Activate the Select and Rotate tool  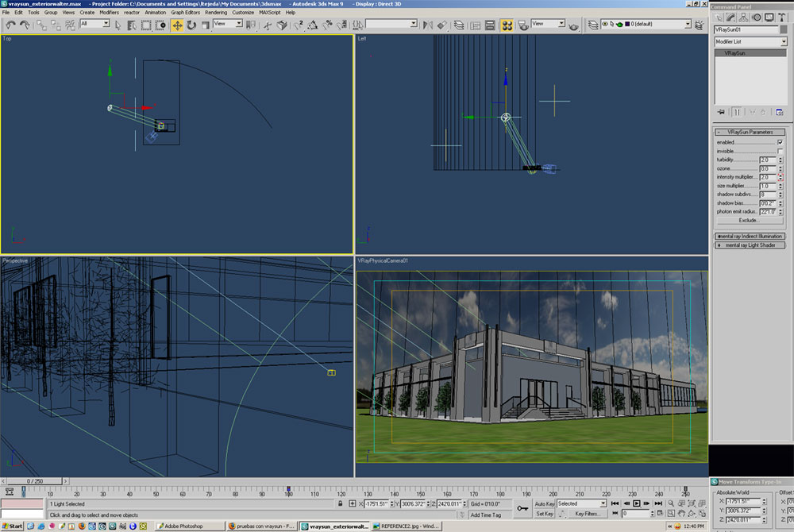pyautogui.click(x=191, y=25)
